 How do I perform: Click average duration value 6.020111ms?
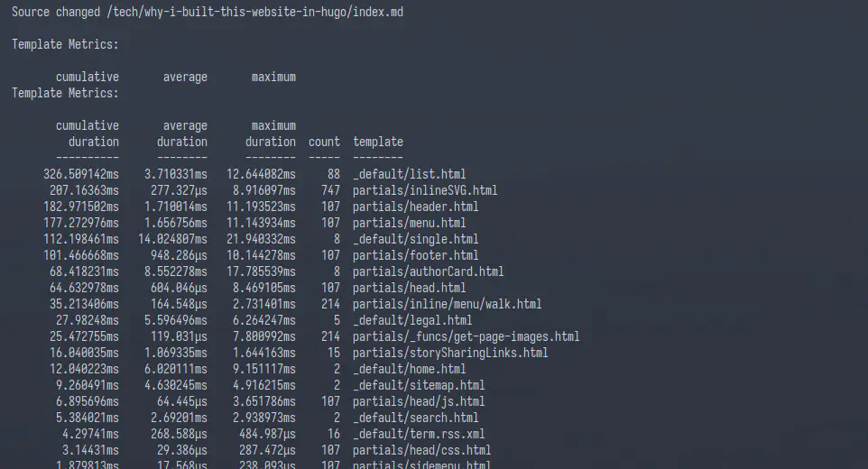176,369
